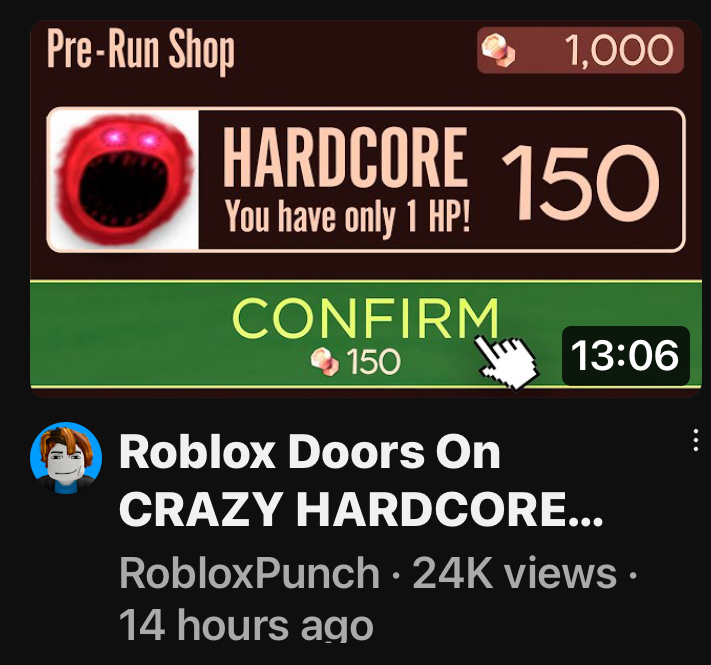Viewport: 711px width, 665px height.
Task: Open the 'Roblox Doors On' title line
Action: [x=310, y=452]
